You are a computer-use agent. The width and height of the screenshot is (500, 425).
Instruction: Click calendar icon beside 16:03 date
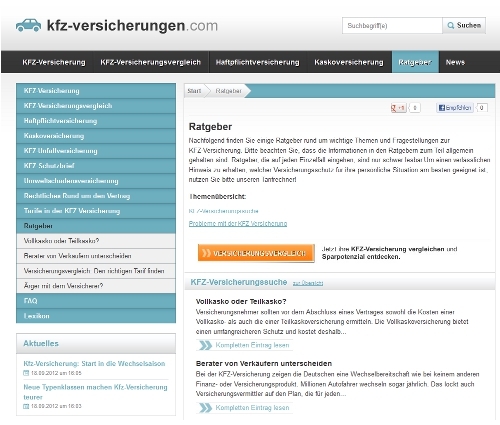point(26,406)
